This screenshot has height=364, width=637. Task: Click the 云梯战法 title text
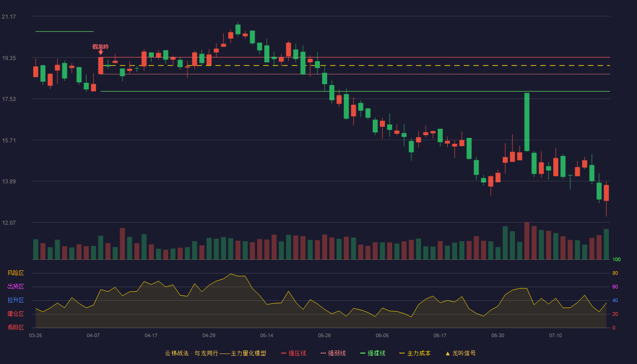coord(177,353)
